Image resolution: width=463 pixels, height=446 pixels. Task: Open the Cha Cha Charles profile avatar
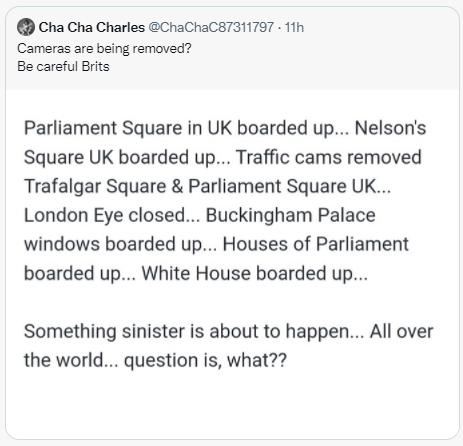pos(26,27)
